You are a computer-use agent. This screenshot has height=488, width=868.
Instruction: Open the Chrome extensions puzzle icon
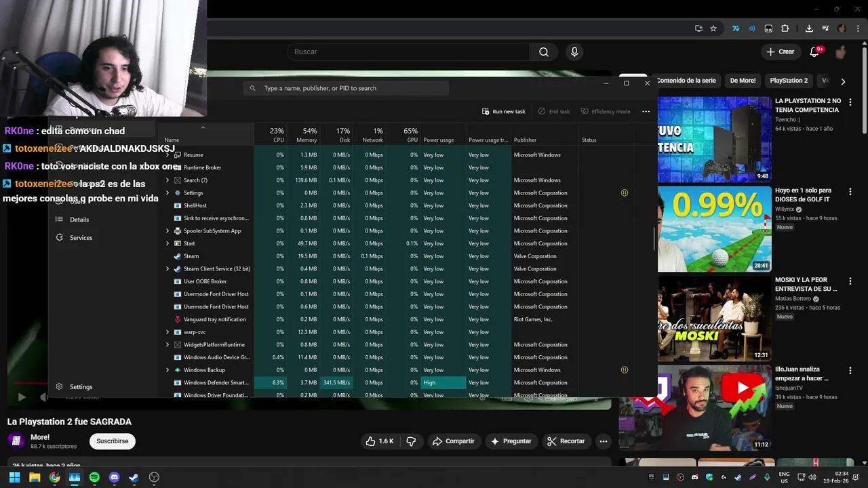coord(785,28)
